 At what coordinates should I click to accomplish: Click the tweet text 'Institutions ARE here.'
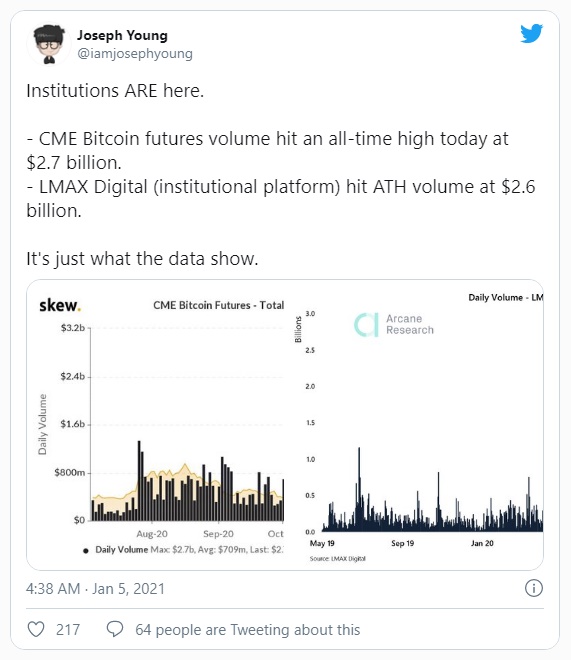115,91
